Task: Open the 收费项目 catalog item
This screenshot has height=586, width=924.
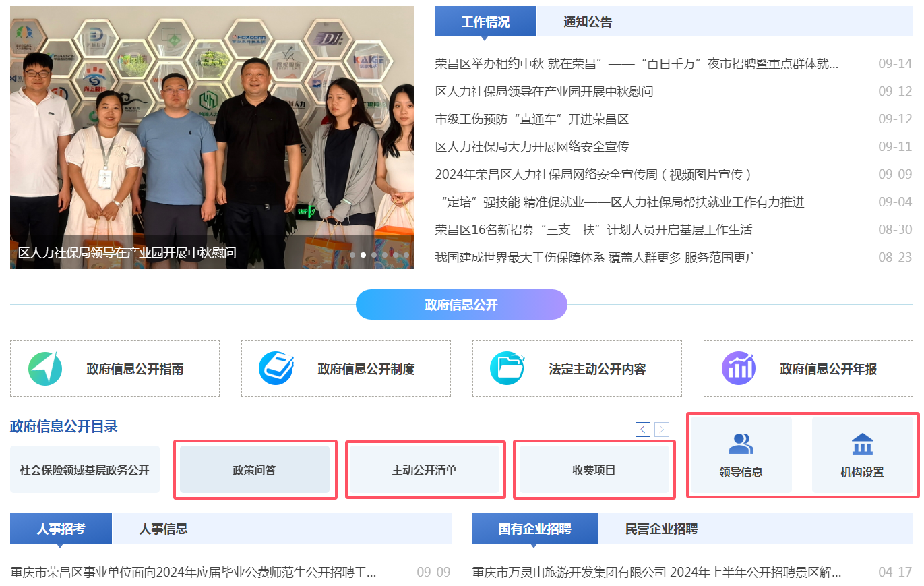Action: click(594, 470)
